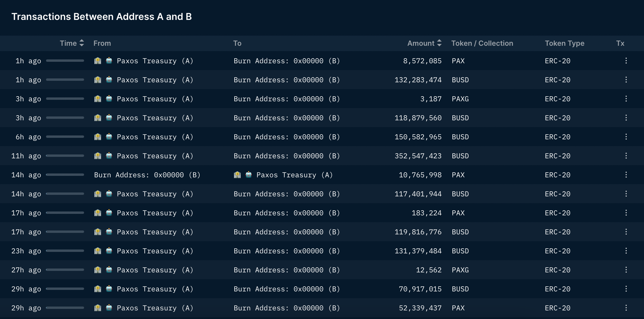Open Burn Address 0x00000 (B) in the 12,562 PAXG row
The image size is (644, 319).
coord(287,270)
